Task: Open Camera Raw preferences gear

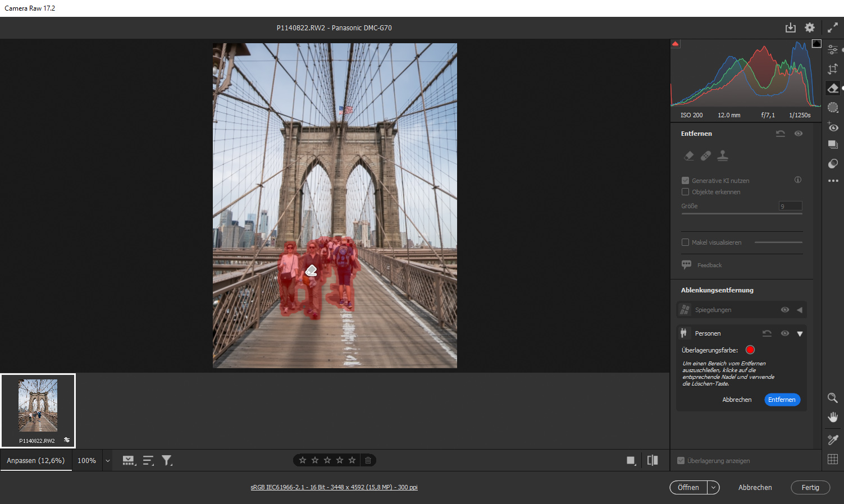Action: 809,28
